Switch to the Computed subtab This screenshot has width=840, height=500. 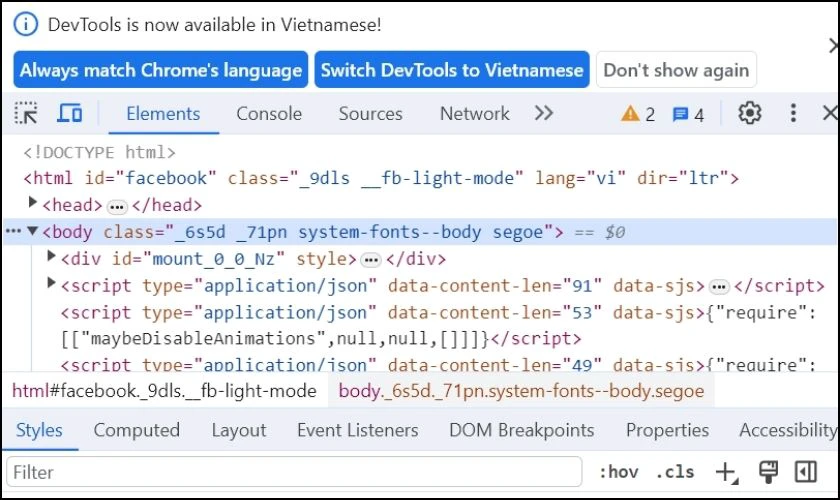(x=137, y=430)
